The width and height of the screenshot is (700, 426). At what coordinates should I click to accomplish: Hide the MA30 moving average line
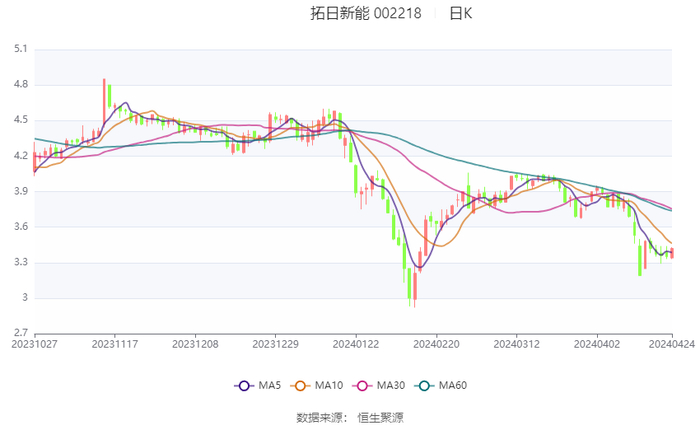pyautogui.click(x=389, y=386)
